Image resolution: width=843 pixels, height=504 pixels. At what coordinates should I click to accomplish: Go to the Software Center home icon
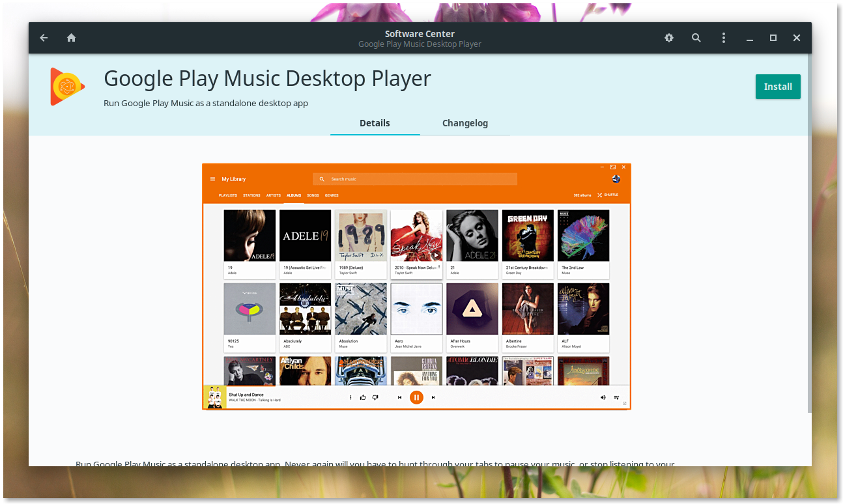click(72, 38)
